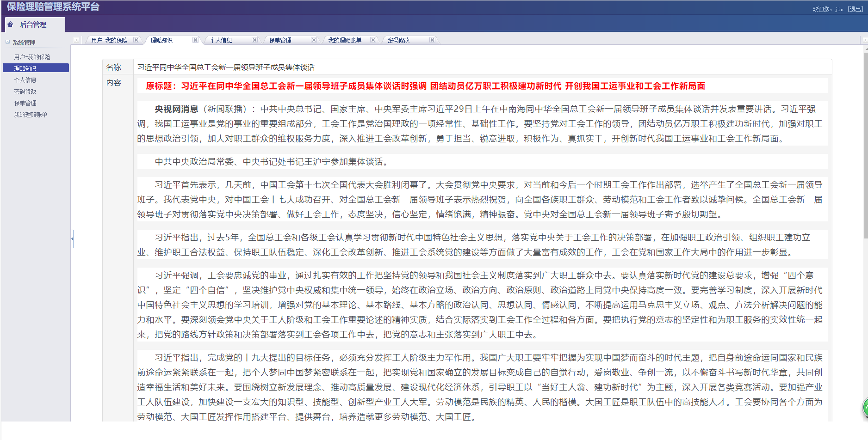Screen dimensions: 868x440
Task: Click the home icon beside 后台管理
Action: [x=10, y=24]
